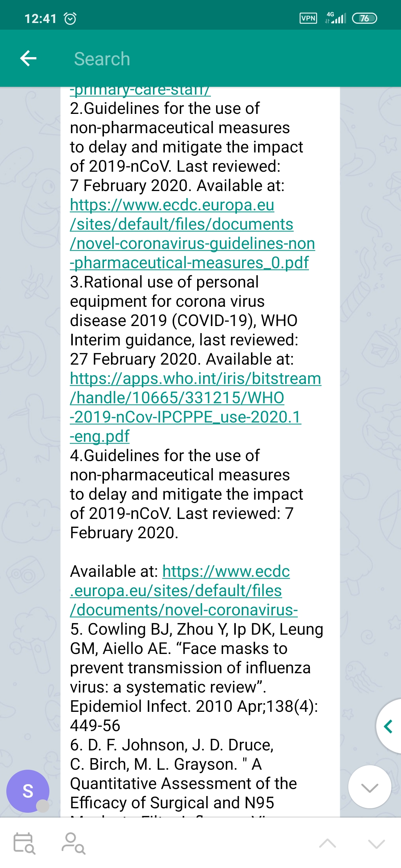This screenshot has height=868, width=401.
Task: Tap the scroll-to-bottom round button
Action: point(369,786)
